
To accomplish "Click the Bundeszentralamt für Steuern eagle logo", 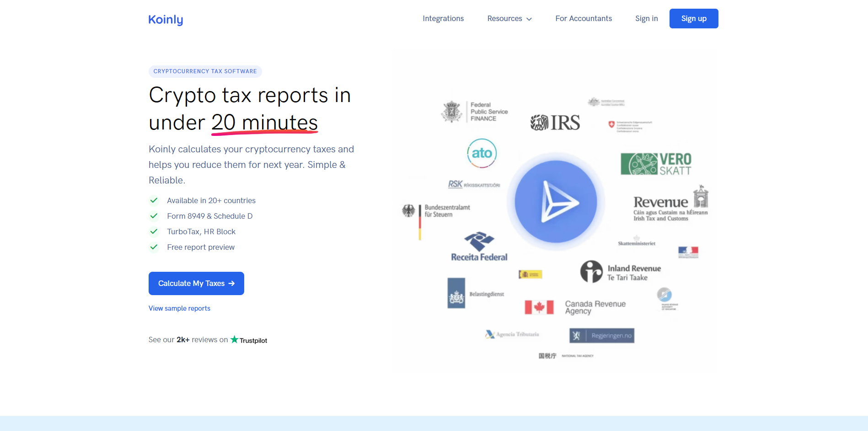I will [408, 211].
